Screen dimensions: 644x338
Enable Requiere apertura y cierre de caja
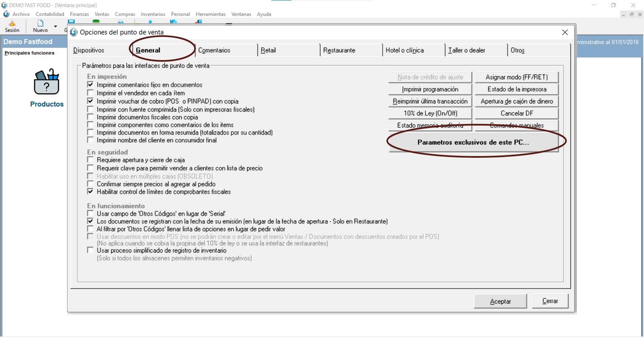click(x=90, y=160)
